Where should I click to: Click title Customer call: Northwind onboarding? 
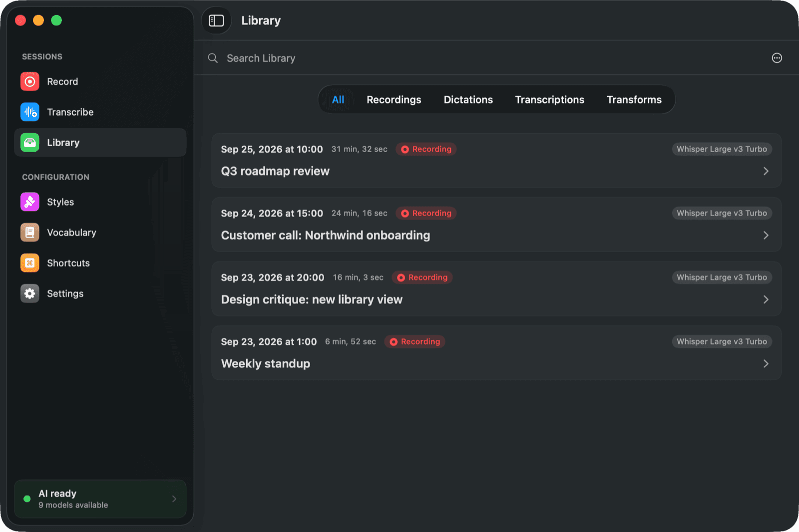coord(326,236)
